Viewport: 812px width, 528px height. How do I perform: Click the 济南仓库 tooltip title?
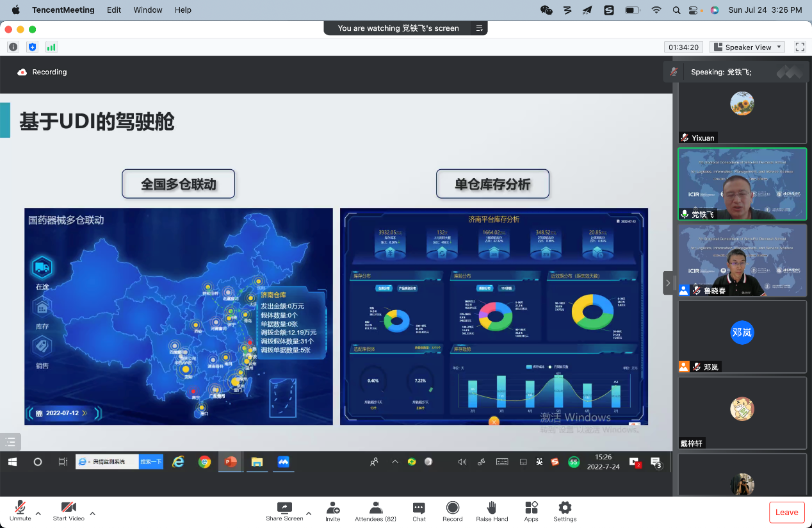273,295
